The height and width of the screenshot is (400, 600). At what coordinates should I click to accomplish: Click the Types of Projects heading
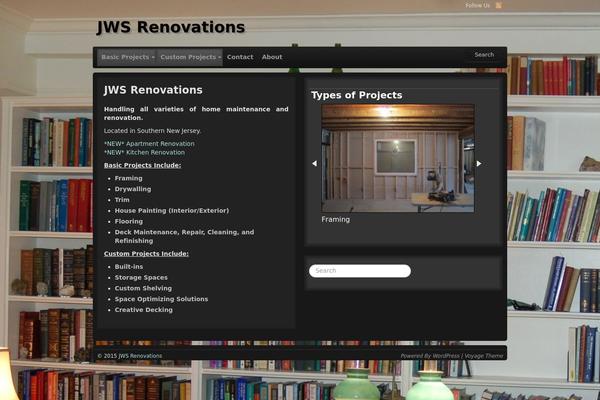(357, 95)
